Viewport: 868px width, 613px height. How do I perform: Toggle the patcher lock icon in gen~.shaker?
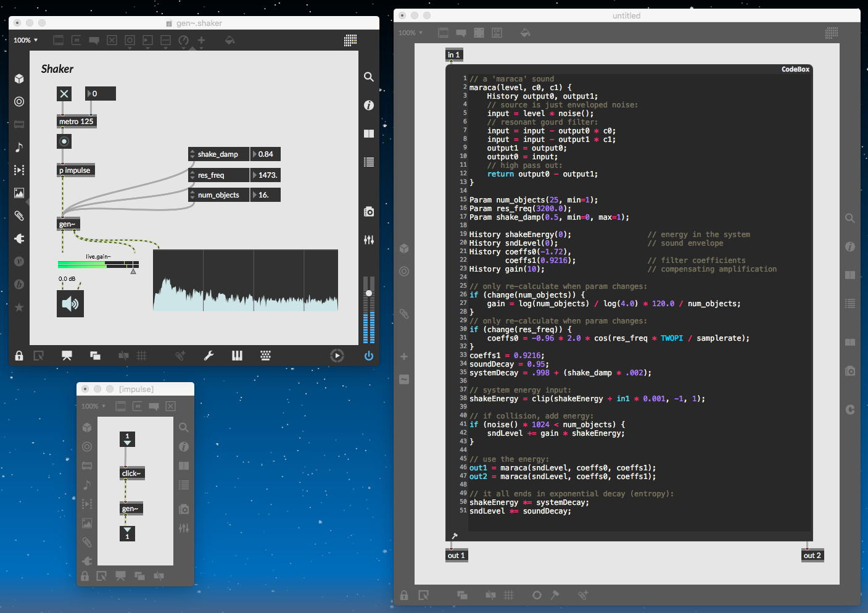pyautogui.click(x=19, y=356)
